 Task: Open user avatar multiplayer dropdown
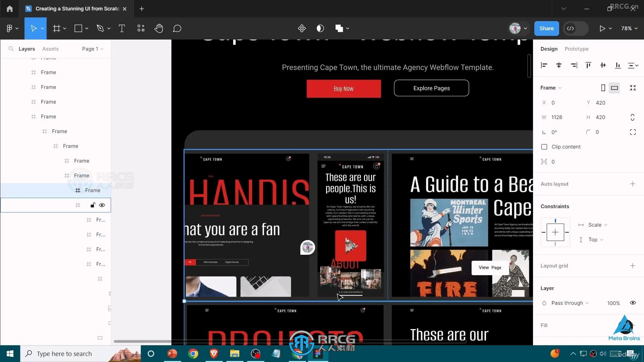pyautogui.click(x=518, y=28)
